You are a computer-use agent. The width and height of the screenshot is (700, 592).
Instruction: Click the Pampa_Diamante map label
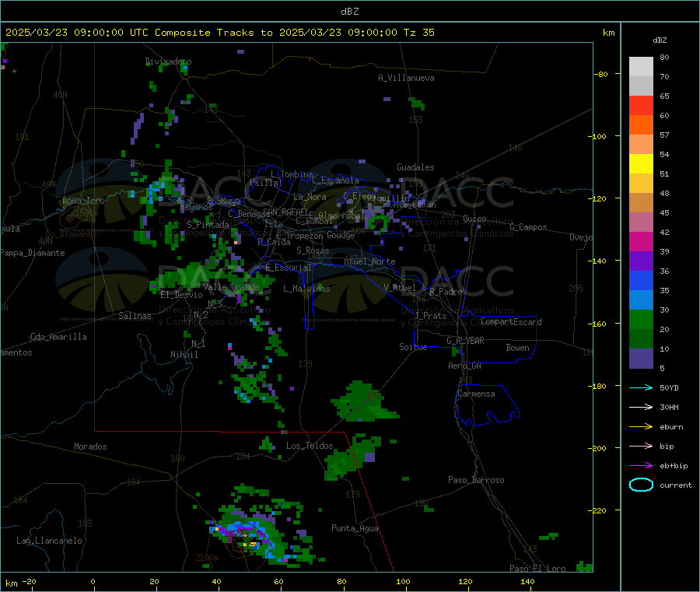click(33, 253)
